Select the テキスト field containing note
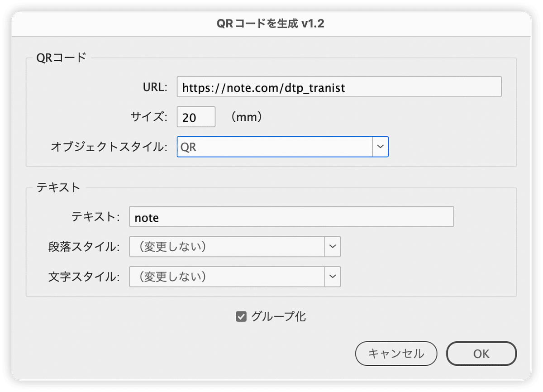The width and height of the screenshot is (543, 392). click(291, 217)
